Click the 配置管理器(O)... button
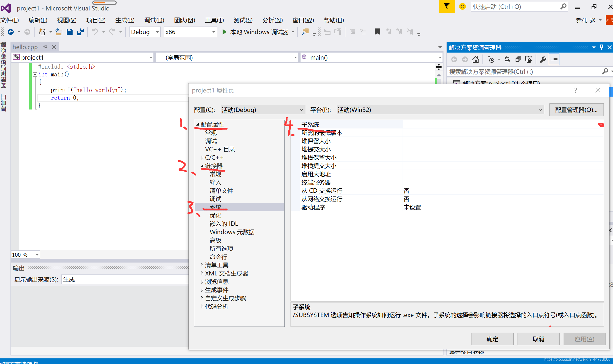The image size is (613, 364). click(x=576, y=110)
